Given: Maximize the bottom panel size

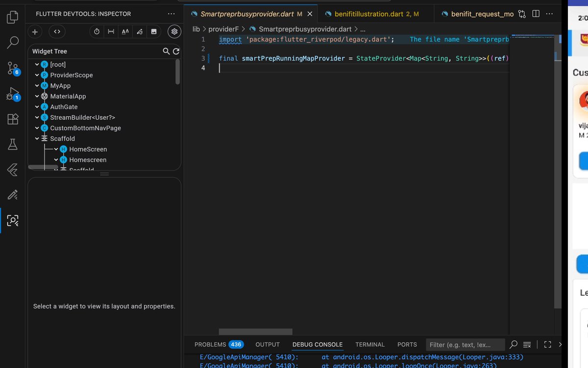Looking at the screenshot, I should point(548,344).
